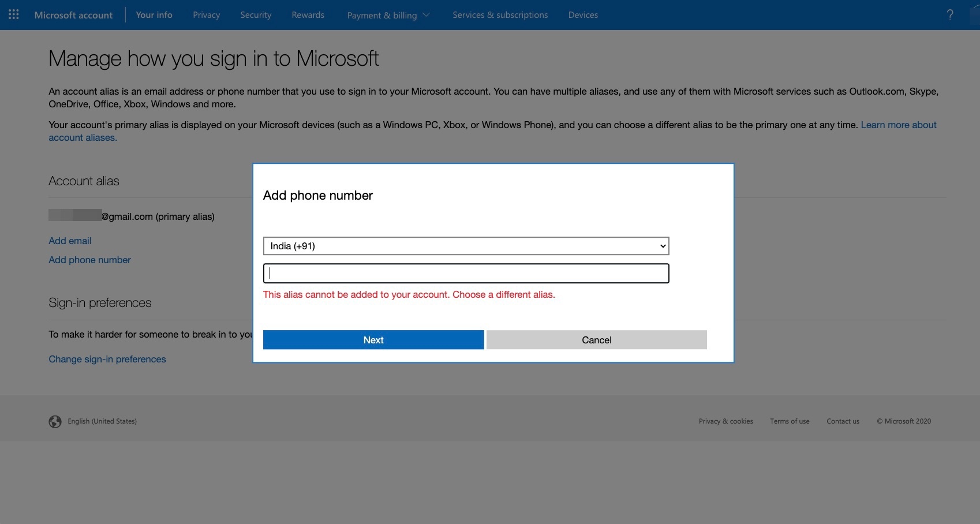Screen dimensions: 980x524
Task: Open the app launcher grid icon
Action: [x=14, y=14]
